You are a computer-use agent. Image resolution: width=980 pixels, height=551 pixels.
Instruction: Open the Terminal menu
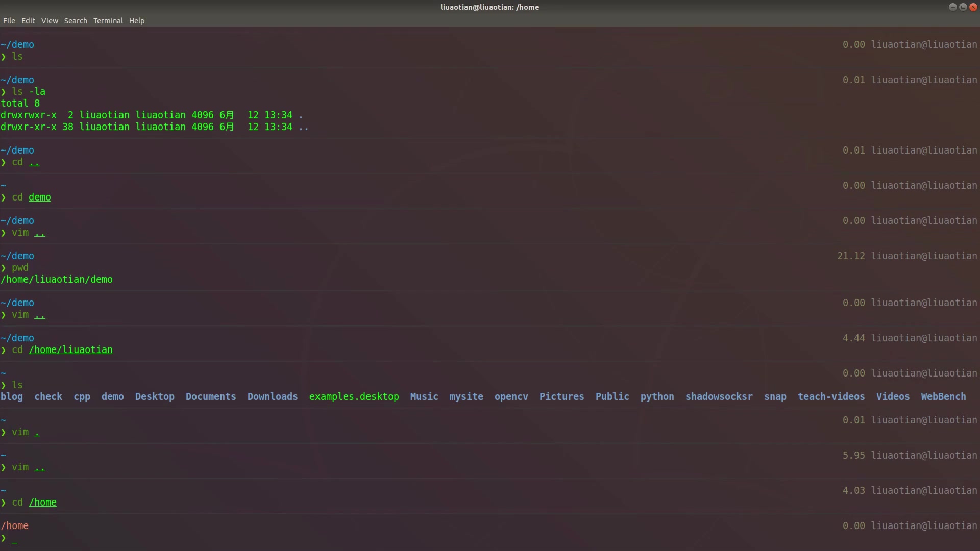[108, 21]
